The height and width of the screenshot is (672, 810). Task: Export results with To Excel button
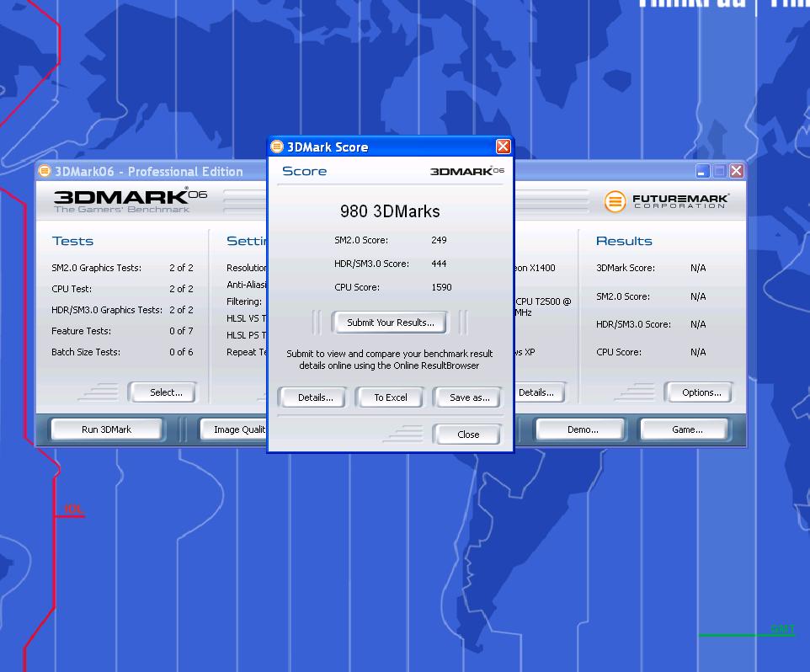[x=391, y=397]
